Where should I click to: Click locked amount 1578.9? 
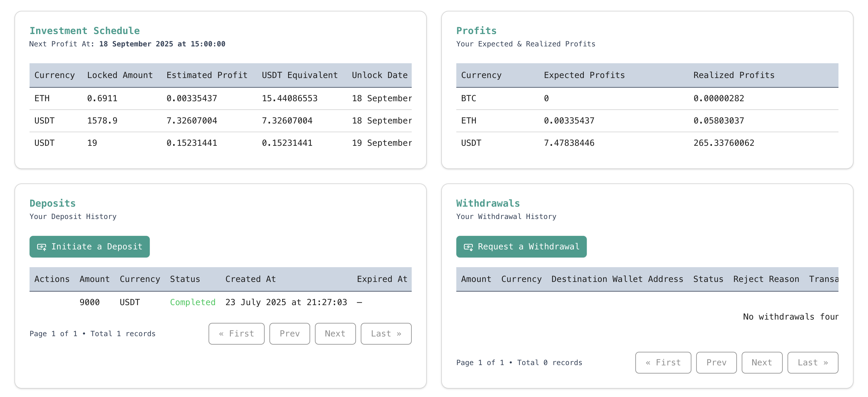coord(102,121)
